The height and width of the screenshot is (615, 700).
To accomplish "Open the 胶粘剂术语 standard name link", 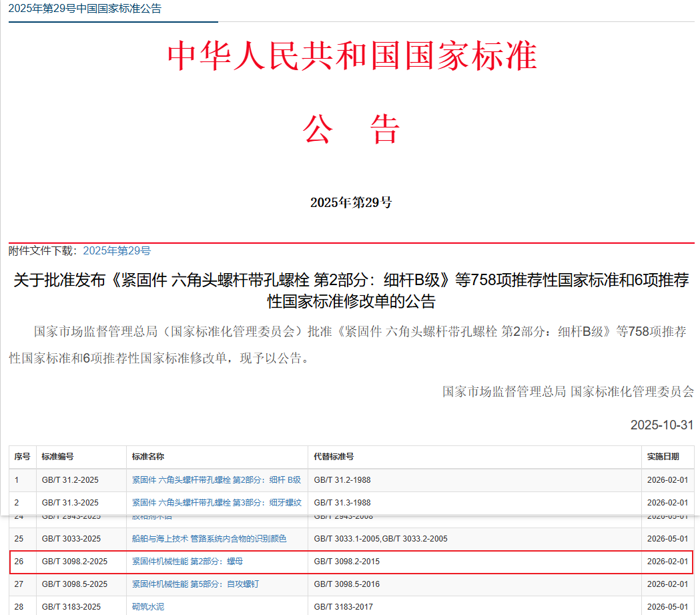I will [x=153, y=516].
